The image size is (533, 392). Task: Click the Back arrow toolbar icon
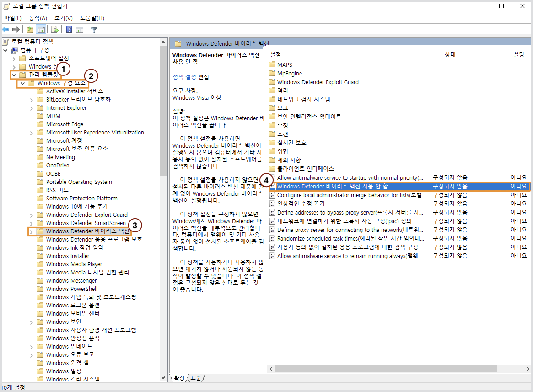click(6, 30)
